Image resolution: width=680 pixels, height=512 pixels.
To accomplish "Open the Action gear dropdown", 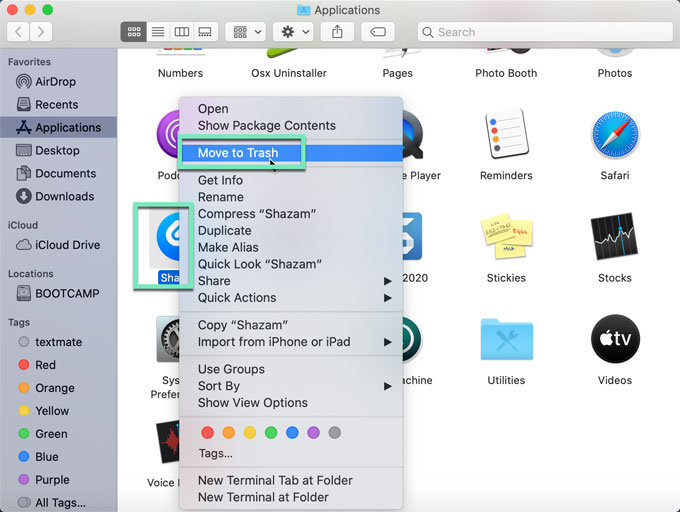I will pyautogui.click(x=296, y=32).
